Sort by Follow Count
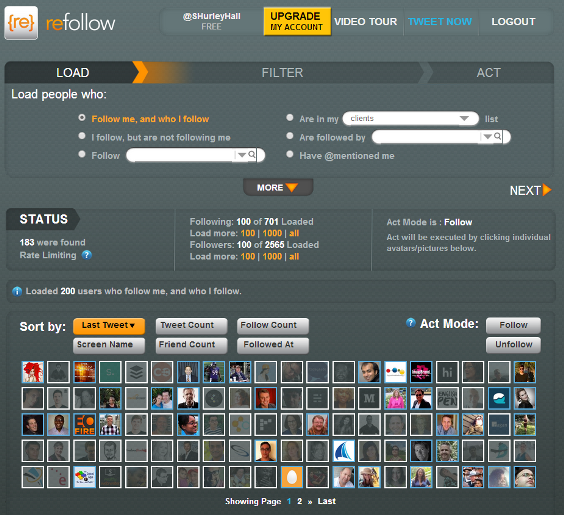Viewport: 564px width, 515px height. coord(273,325)
